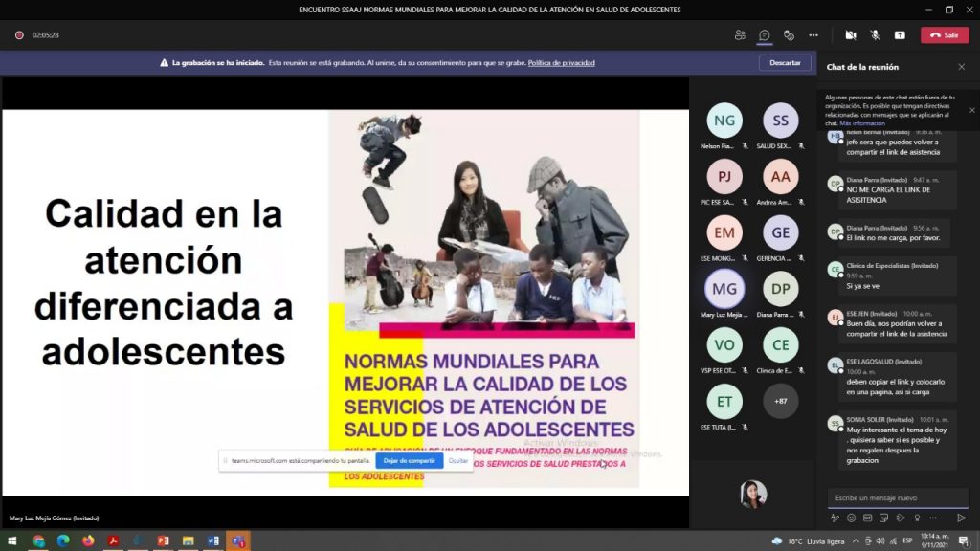This screenshot has width=980, height=551.
Task: Open the emoji picker in chat
Action: (851, 518)
